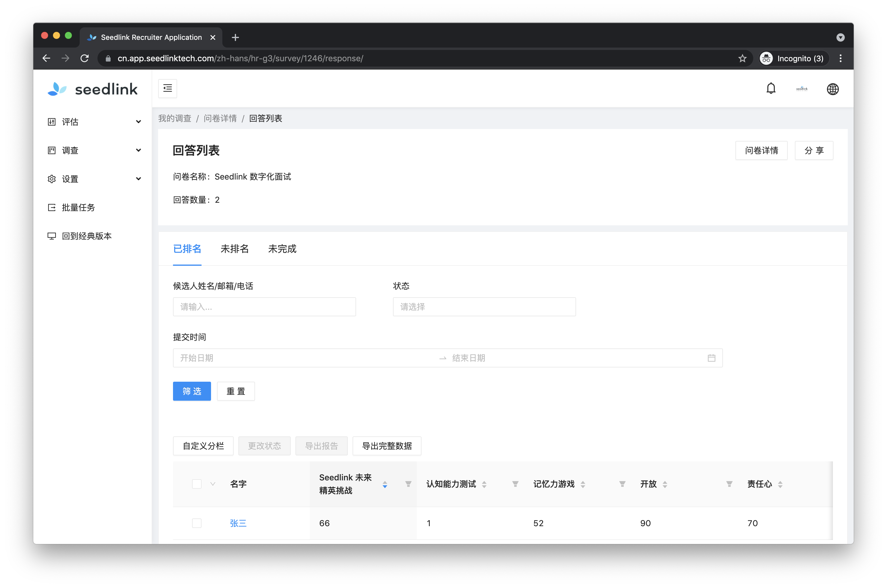Open candidate 张三 link
Image resolution: width=887 pixels, height=588 pixels.
pos(238,523)
